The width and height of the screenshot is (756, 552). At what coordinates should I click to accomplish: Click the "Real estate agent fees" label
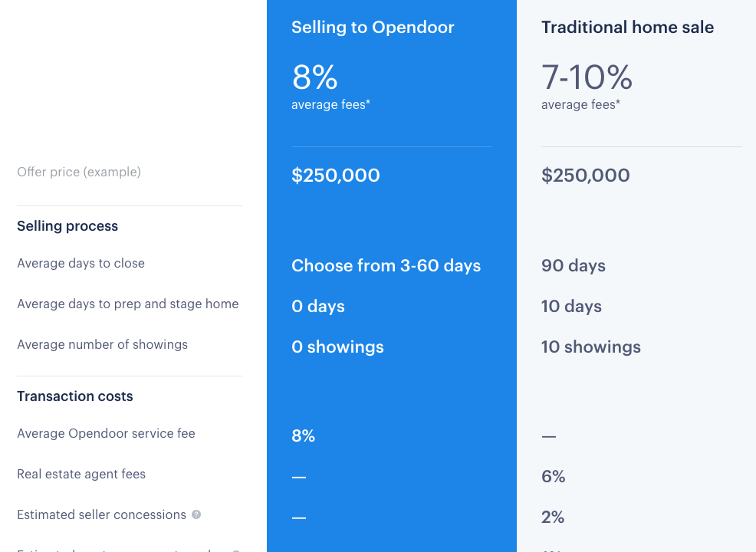click(81, 474)
